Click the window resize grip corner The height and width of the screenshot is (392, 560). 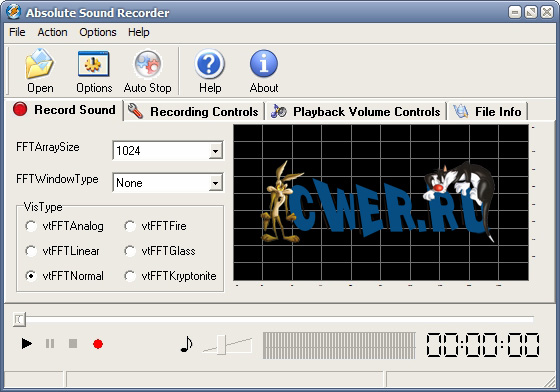tap(550, 382)
